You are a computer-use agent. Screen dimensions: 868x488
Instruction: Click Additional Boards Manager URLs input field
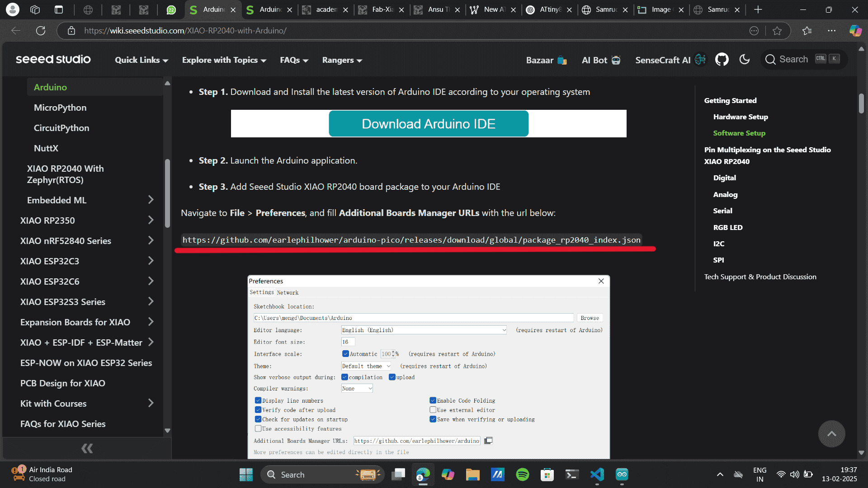(x=417, y=441)
